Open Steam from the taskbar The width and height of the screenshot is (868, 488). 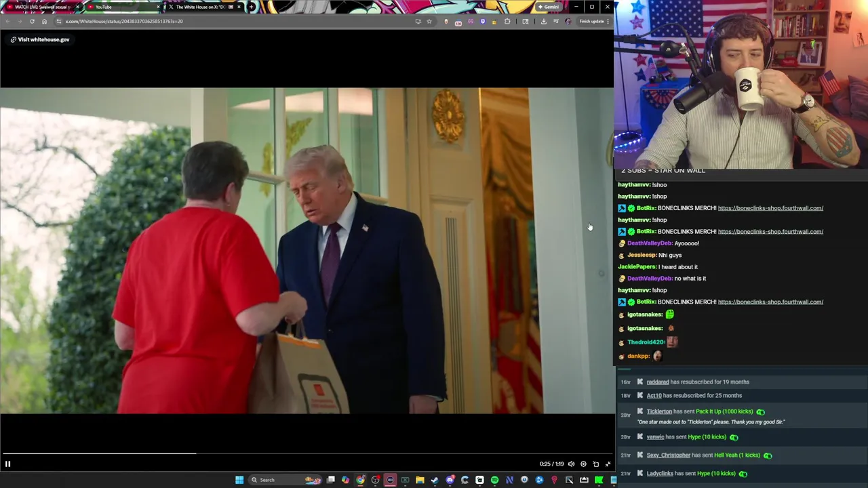click(435, 480)
